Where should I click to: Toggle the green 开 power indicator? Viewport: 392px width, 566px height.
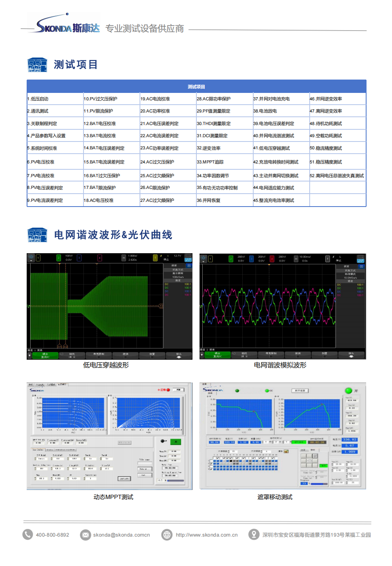coord(348,390)
